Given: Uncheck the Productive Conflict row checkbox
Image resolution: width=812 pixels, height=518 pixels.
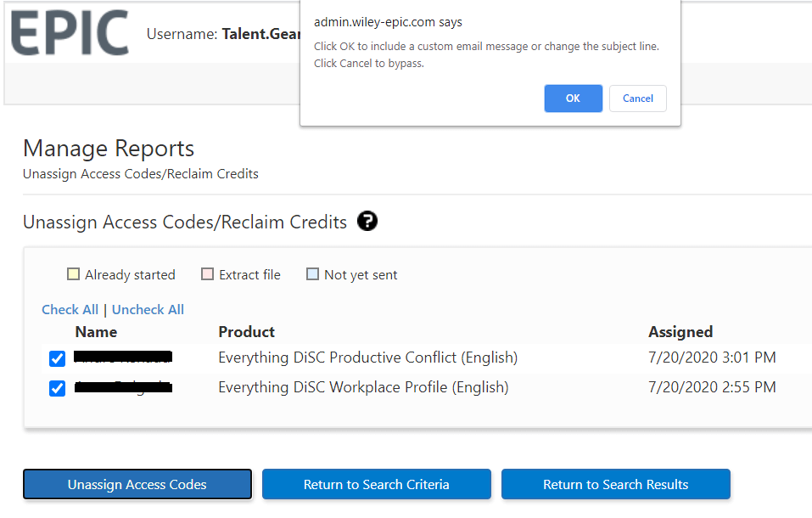Looking at the screenshot, I should [x=57, y=358].
